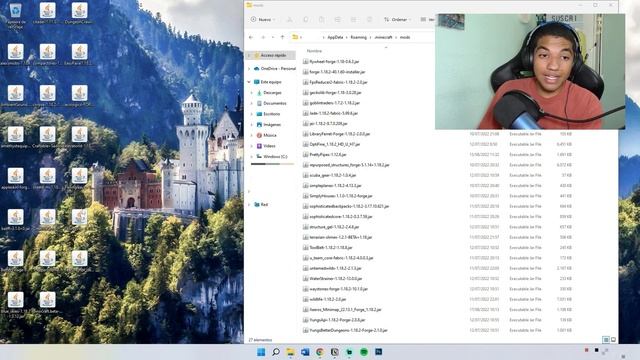Open taskbar Search magnifier
Image resolution: width=640 pixels, height=360 pixels.
[276, 352]
